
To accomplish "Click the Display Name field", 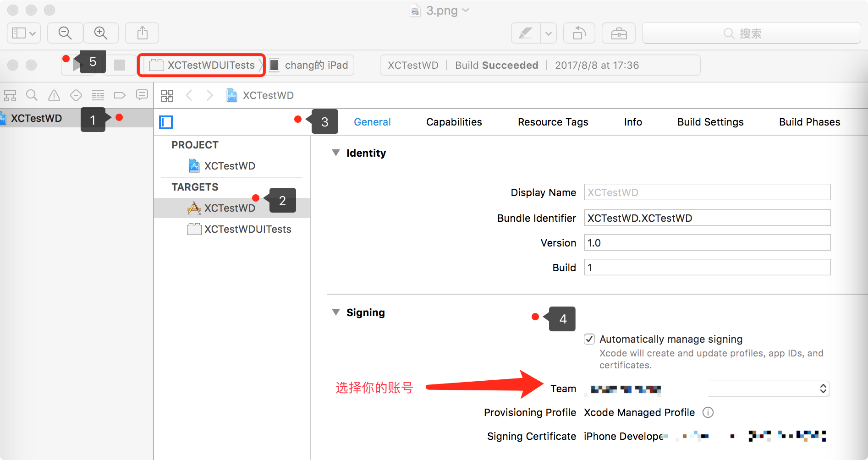I will click(x=707, y=192).
